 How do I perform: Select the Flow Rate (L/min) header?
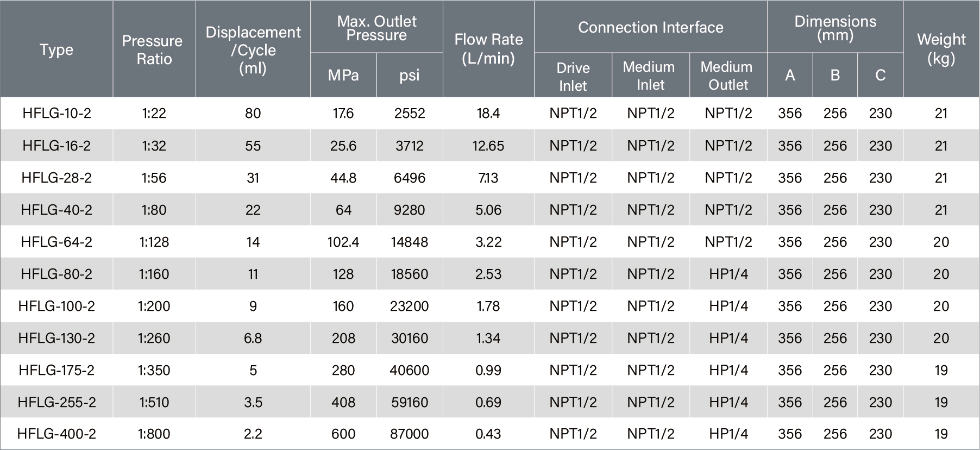488,49
